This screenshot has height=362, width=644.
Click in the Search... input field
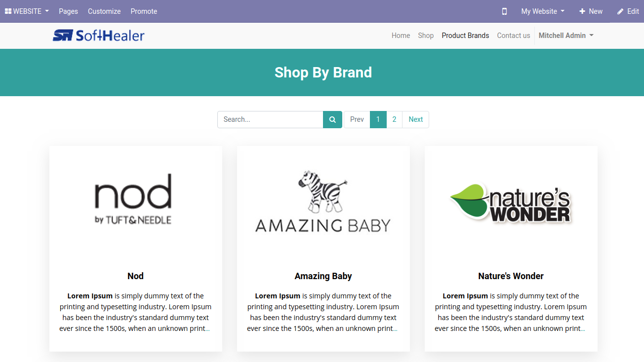pyautogui.click(x=270, y=119)
